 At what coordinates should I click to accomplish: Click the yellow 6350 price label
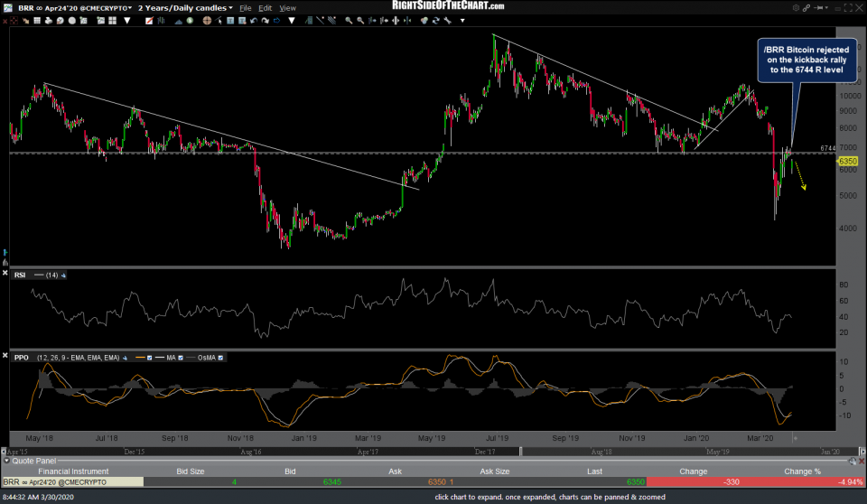click(847, 162)
